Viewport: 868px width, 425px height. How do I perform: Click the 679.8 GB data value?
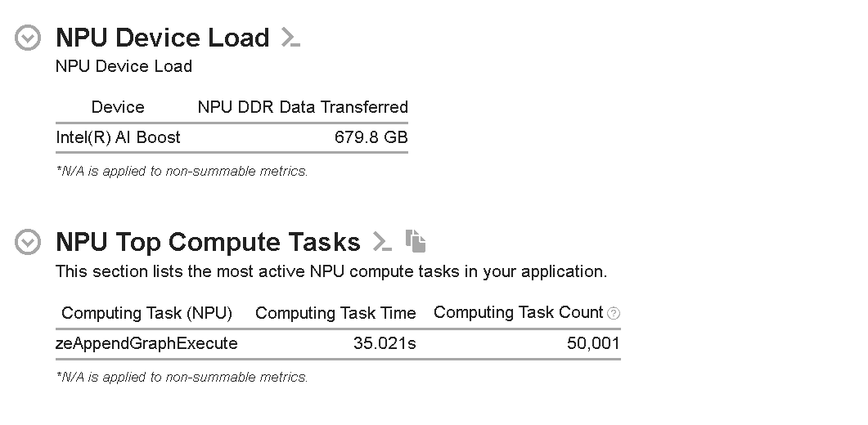click(x=371, y=137)
